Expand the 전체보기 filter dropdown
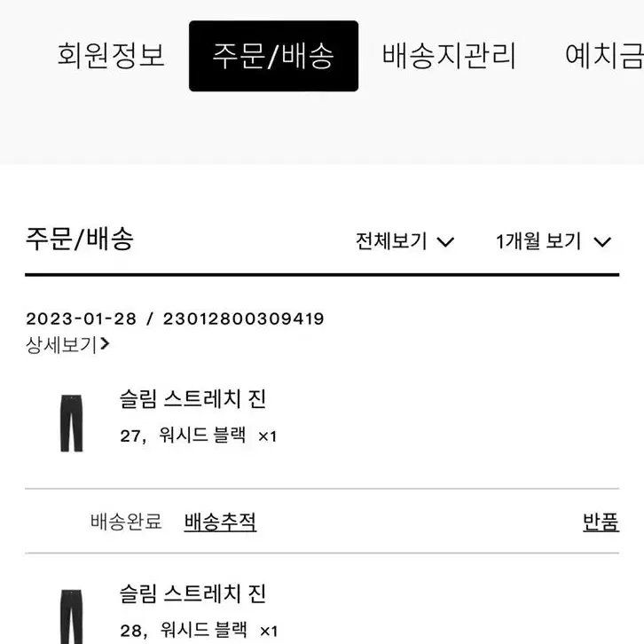This screenshot has width=644, height=644. [x=405, y=241]
